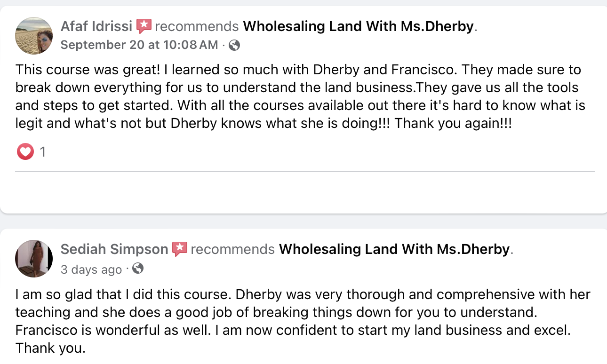Click the recommendation star badge beside Afaf Idrissi
Image resolution: width=607 pixels, height=364 pixels.
[x=144, y=26]
